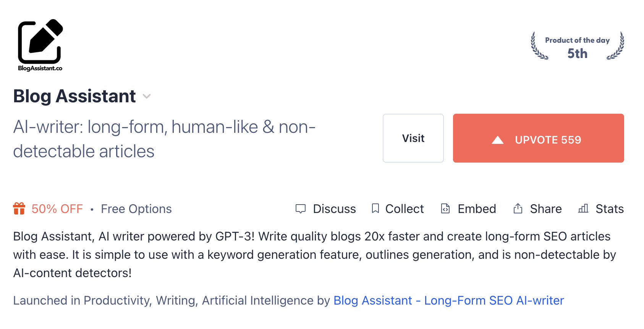
Task: Click the Share arrow icon
Action: coord(518,208)
